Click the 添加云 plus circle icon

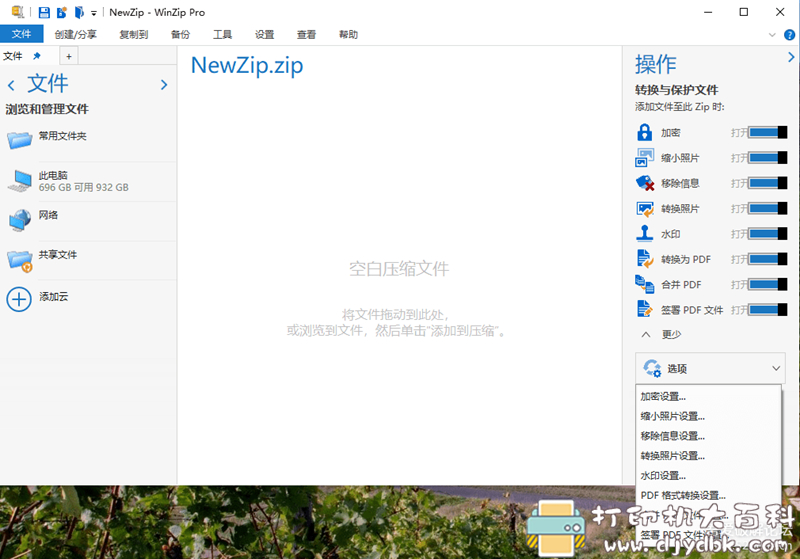click(x=19, y=299)
